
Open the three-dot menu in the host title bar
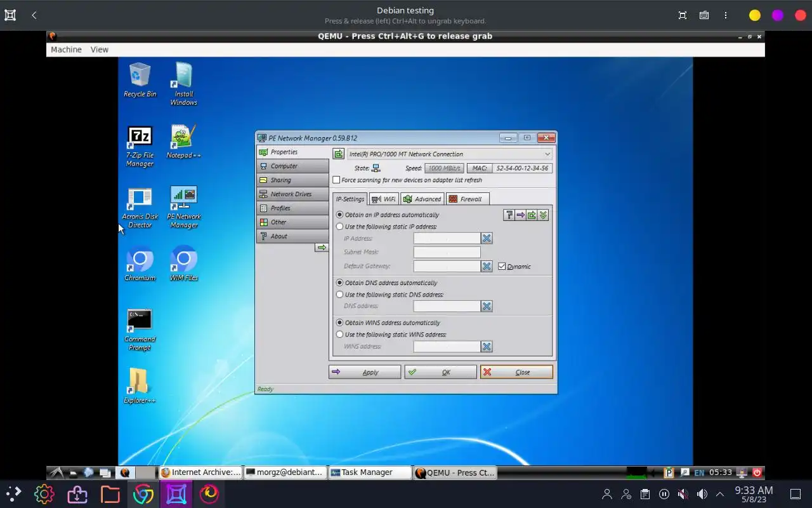coord(726,15)
